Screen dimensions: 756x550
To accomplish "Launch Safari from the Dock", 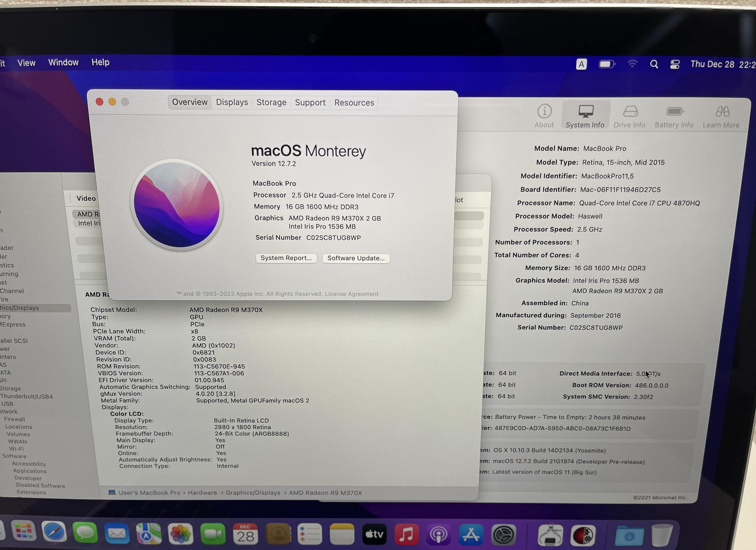I will tap(54, 532).
